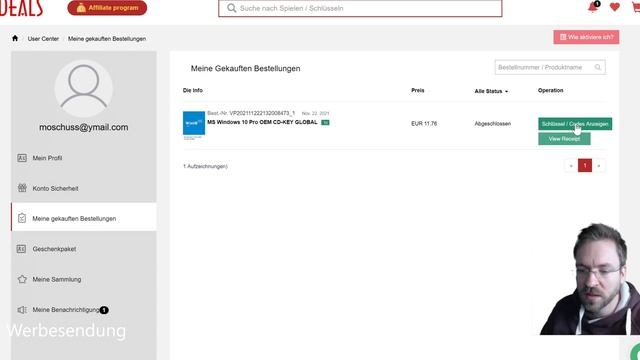
Task: Open the notification bell icon
Action: click(x=593, y=7)
